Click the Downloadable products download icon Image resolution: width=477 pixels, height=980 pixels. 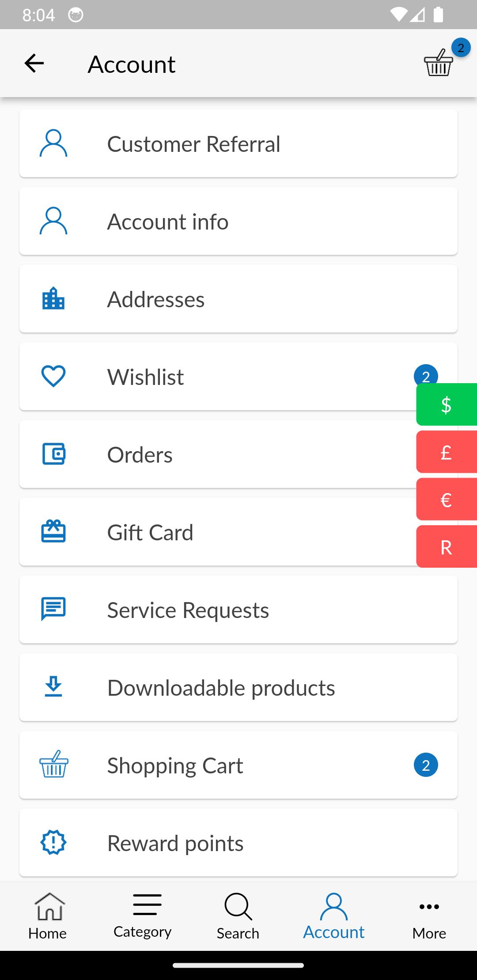point(53,687)
